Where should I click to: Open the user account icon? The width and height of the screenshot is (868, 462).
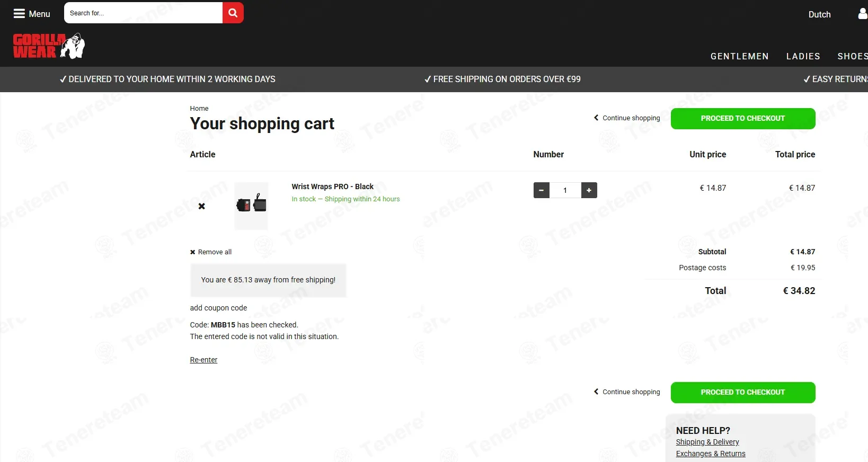point(863,14)
